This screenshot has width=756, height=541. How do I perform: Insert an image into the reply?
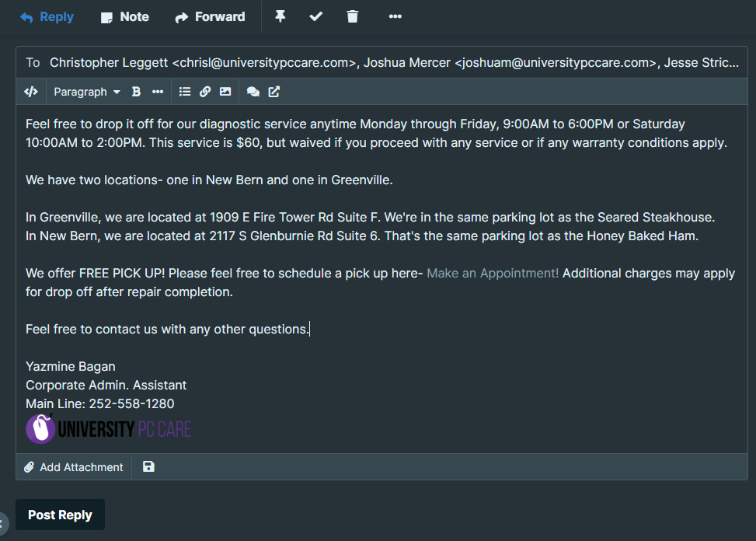225,92
